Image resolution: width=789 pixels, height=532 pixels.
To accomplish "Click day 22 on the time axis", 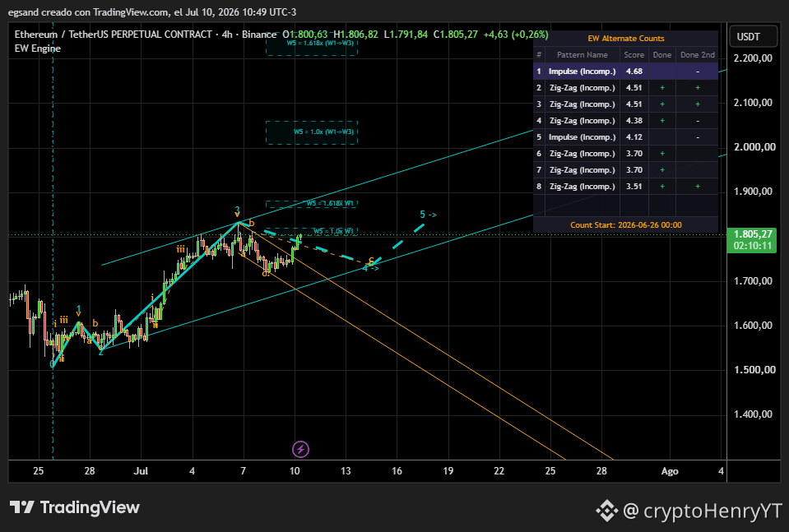I will [x=499, y=471].
